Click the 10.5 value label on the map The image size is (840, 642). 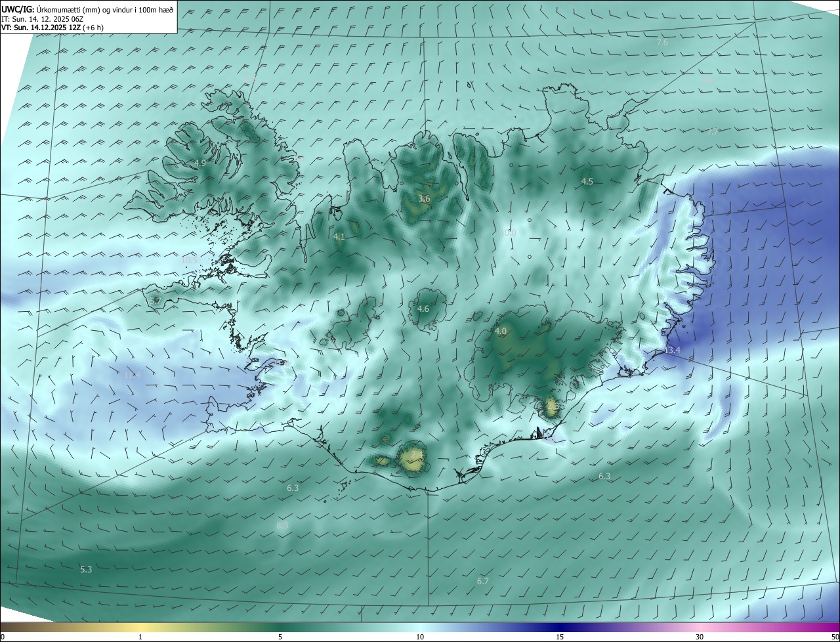click(x=189, y=260)
